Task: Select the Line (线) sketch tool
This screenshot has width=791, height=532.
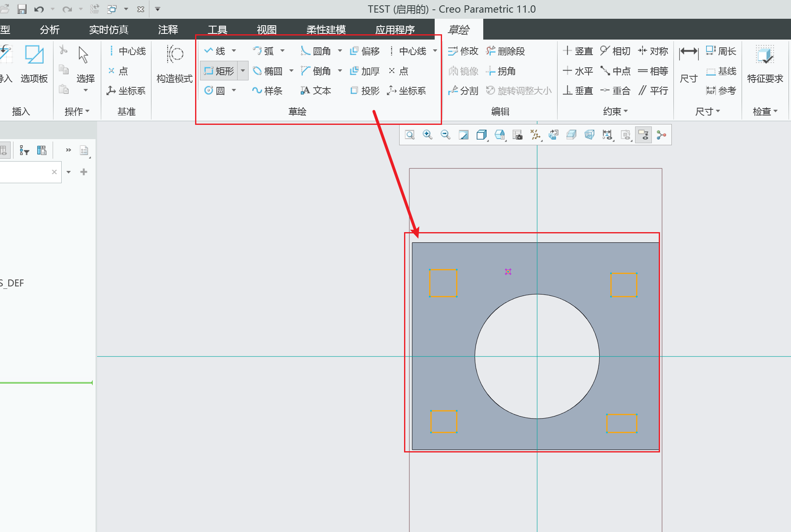Action: coord(216,51)
